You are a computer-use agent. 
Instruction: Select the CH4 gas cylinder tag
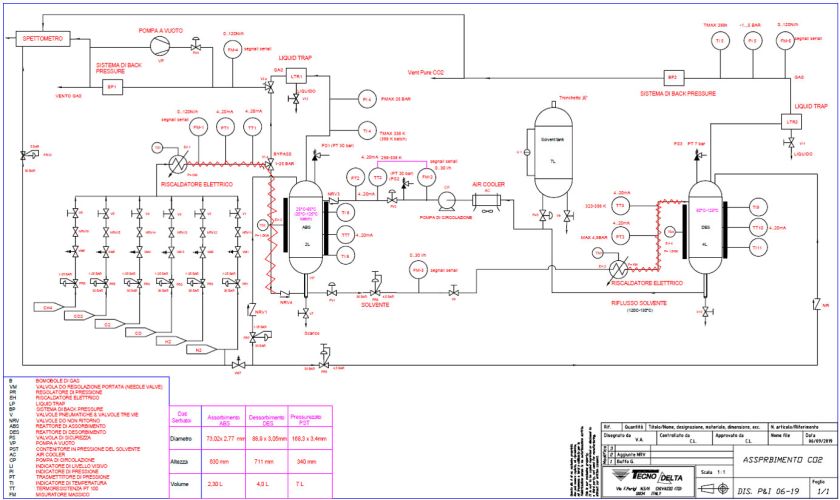46,308
